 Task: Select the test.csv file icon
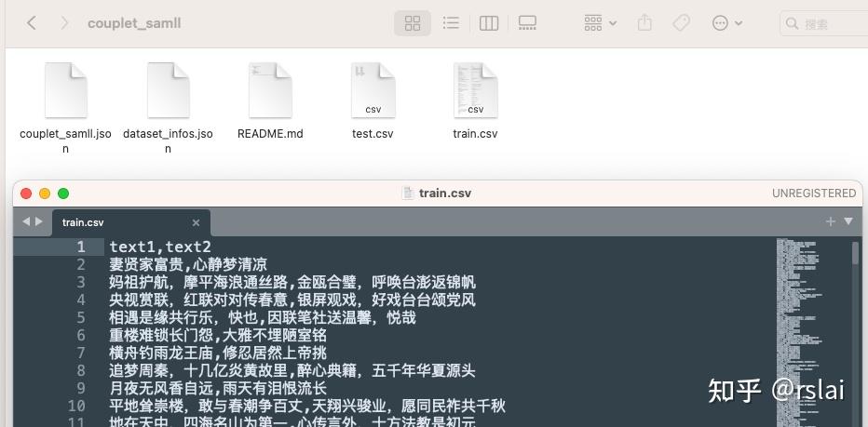[x=373, y=90]
